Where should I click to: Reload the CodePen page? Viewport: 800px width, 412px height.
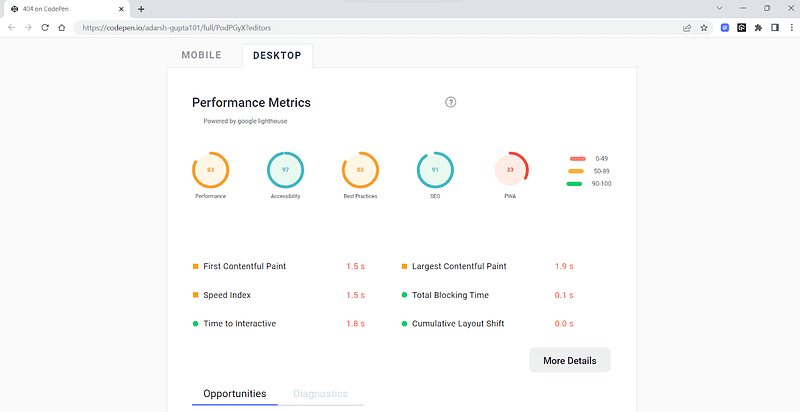tap(45, 28)
